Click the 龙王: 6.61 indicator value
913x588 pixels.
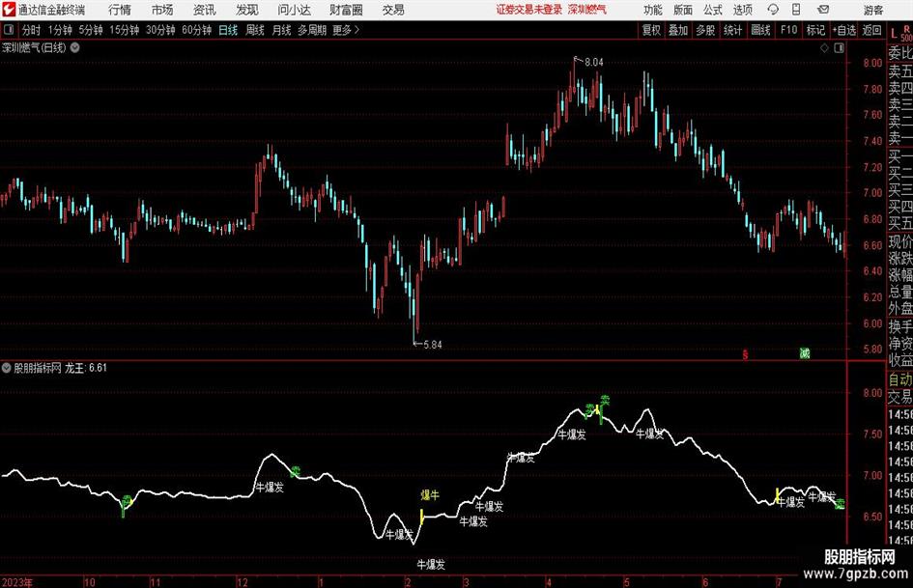86,368
